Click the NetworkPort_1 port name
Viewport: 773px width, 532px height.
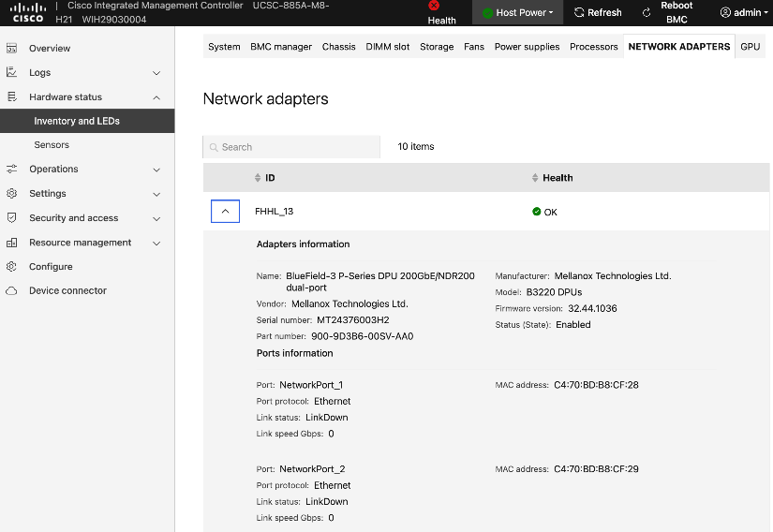(311, 385)
